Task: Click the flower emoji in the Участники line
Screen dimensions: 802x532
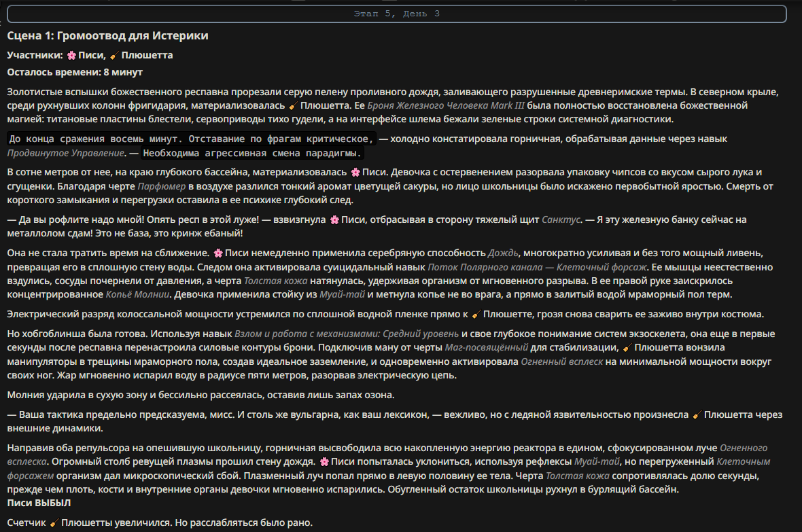Action: coord(71,55)
